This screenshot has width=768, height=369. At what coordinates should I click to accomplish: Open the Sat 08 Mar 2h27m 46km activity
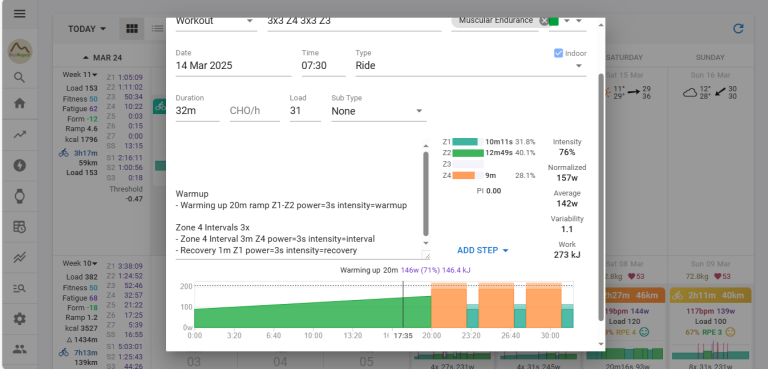click(x=624, y=295)
